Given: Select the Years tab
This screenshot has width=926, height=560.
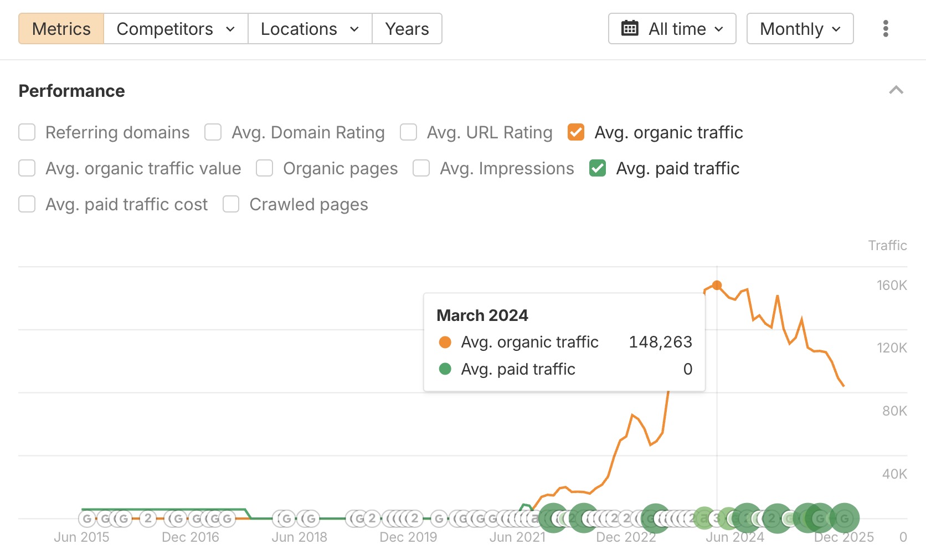Looking at the screenshot, I should pyautogui.click(x=407, y=29).
